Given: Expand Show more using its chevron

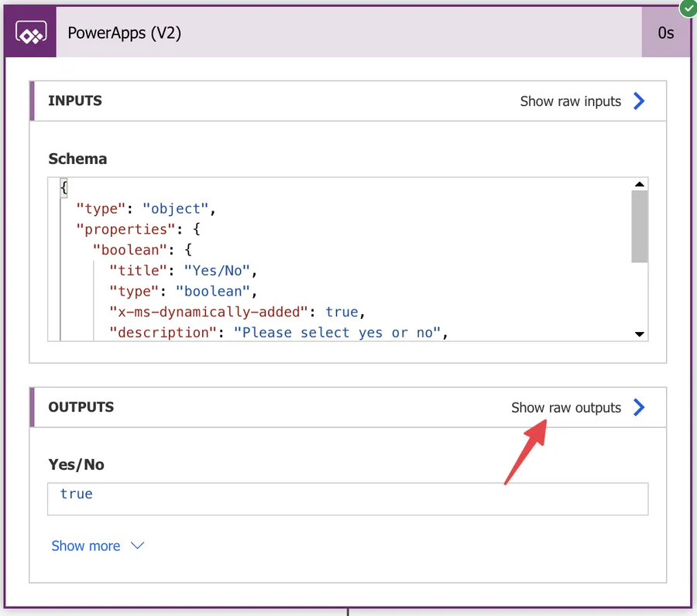Looking at the screenshot, I should 138,546.
